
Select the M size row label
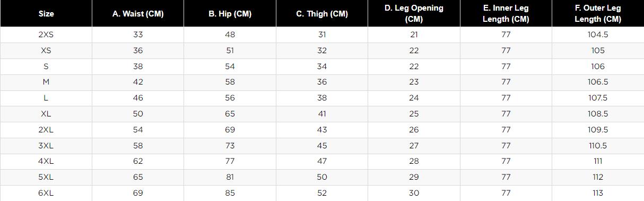(x=46, y=82)
